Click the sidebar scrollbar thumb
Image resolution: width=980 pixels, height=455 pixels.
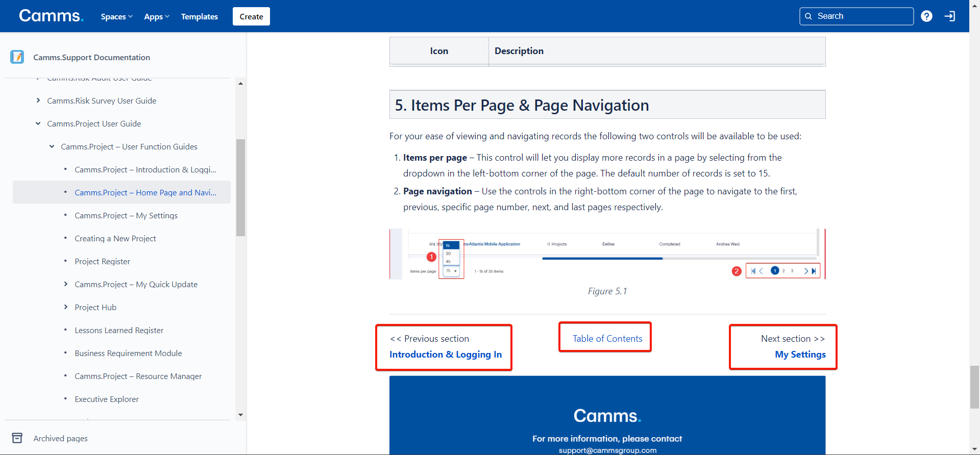coord(240,188)
